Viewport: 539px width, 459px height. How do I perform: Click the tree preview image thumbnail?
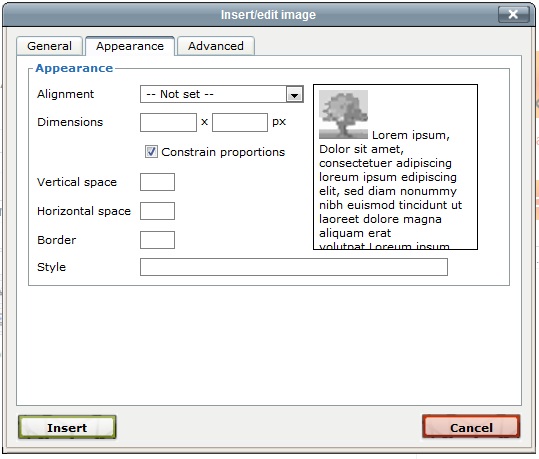(x=343, y=114)
